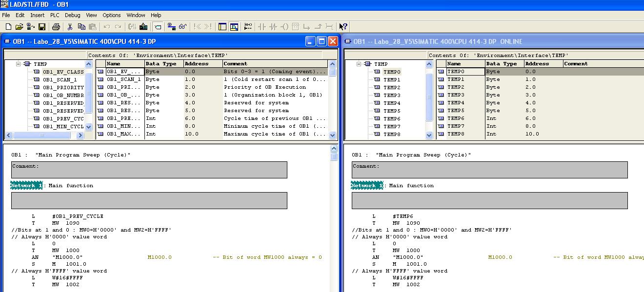
Task: Click the New file icon in toolbar
Action: pos(8,27)
